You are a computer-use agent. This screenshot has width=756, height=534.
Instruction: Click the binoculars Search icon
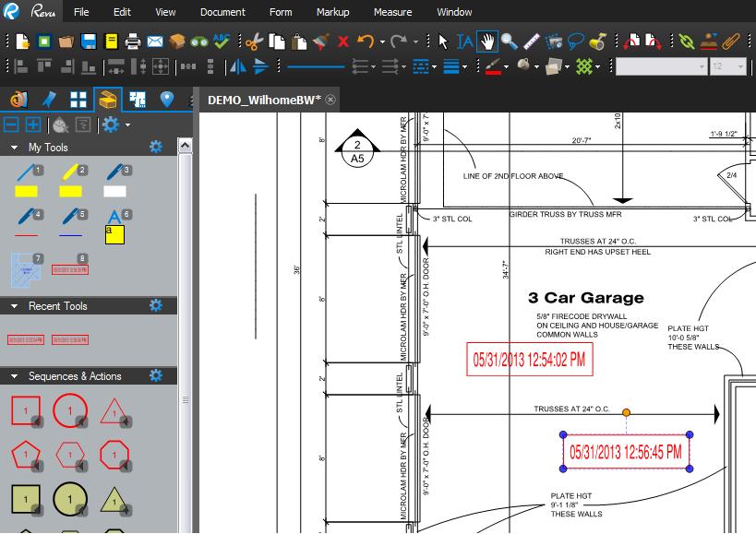click(x=198, y=42)
